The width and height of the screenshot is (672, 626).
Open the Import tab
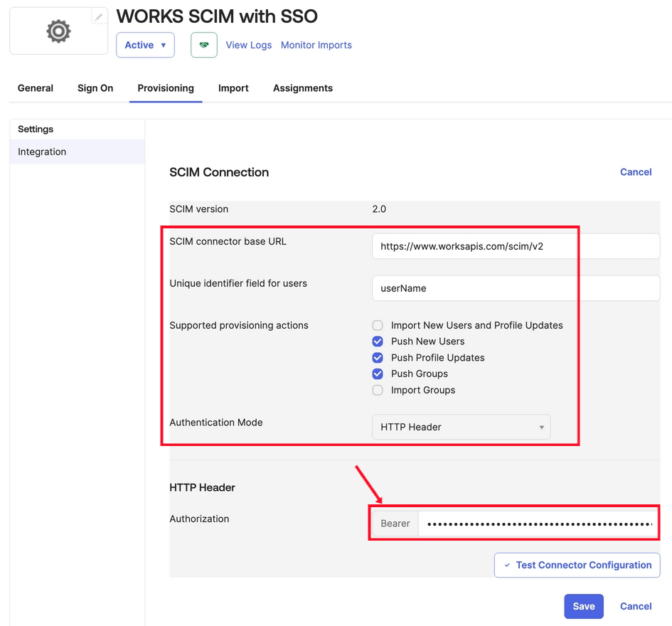click(233, 88)
